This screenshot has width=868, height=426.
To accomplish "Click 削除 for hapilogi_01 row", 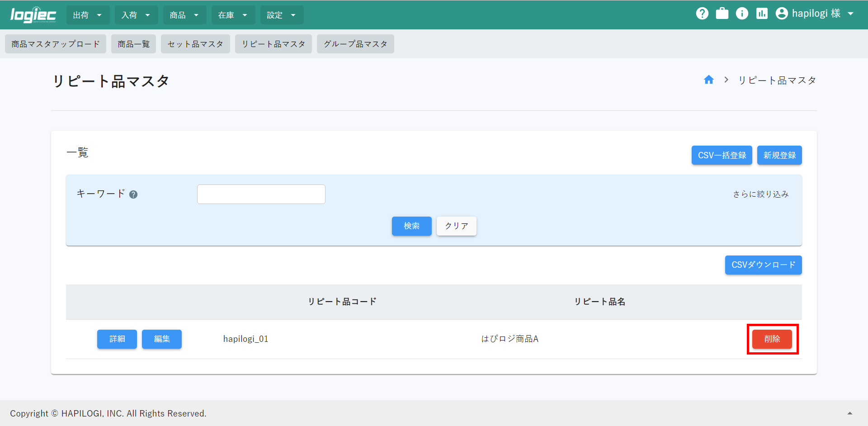I will (x=772, y=339).
